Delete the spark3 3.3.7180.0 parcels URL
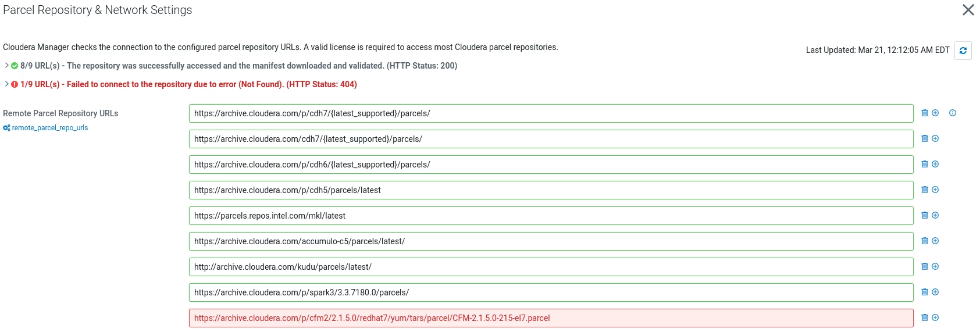The height and width of the screenshot is (332, 980). [x=925, y=292]
